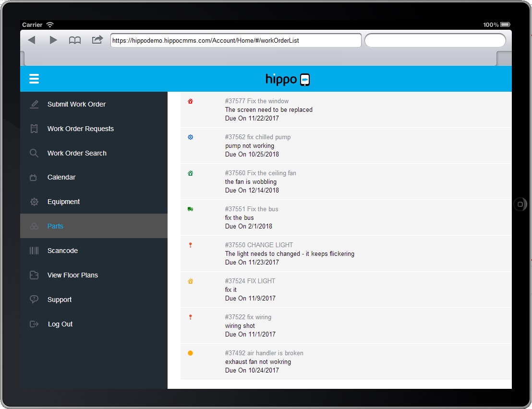This screenshot has height=409, width=532.
Task: Click the parts icon in the highlighted row
Action: tap(34, 226)
